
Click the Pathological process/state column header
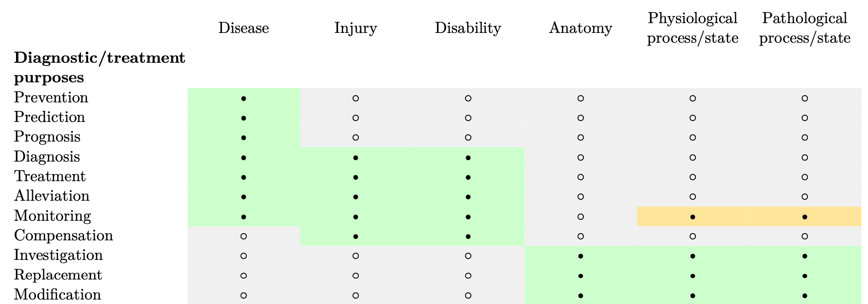805,28
